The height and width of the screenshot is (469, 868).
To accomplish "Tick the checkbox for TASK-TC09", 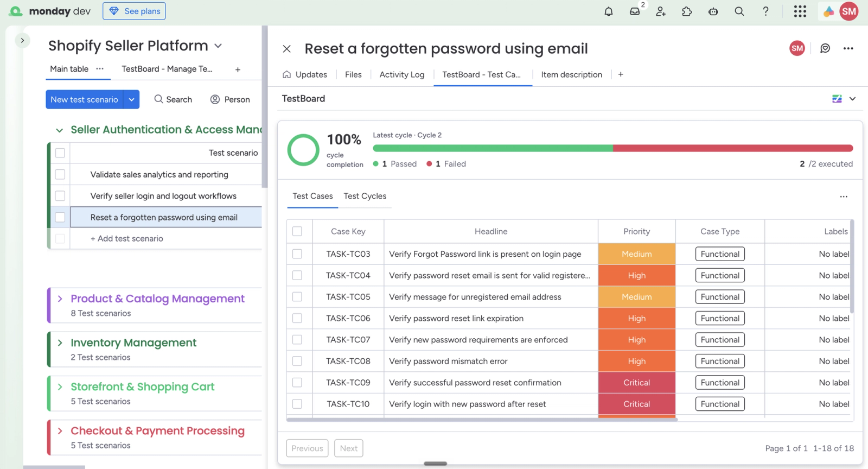I will point(297,383).
